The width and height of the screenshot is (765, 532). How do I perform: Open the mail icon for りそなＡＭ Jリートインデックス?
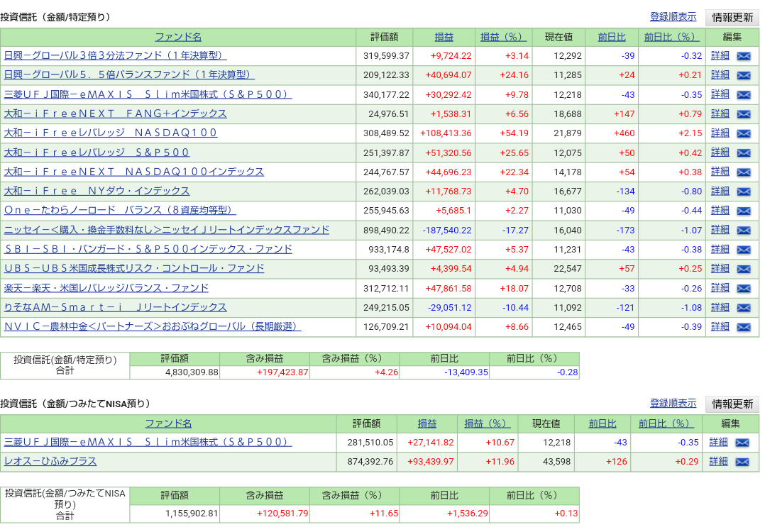[744, 308]
